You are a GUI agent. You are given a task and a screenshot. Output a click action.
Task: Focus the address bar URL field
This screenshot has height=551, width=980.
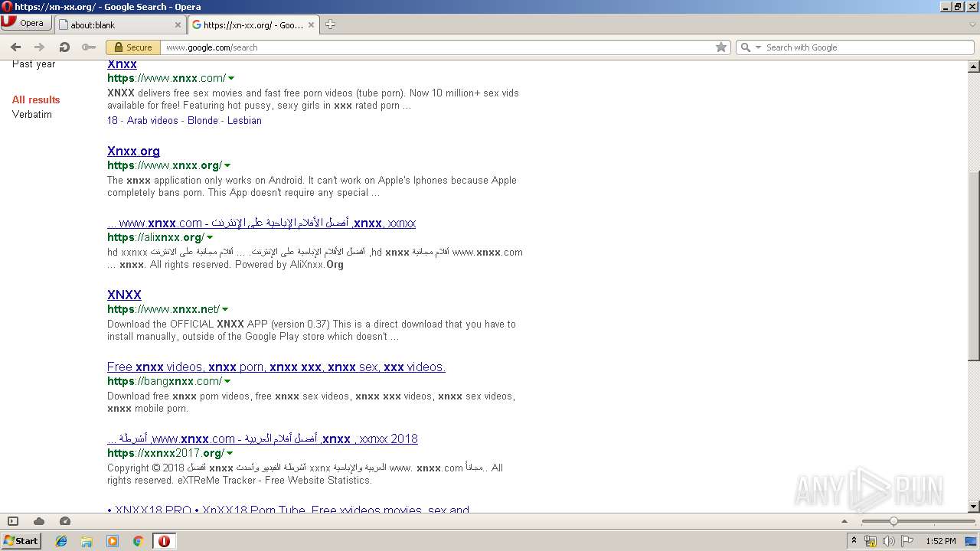(x=436, y=47)
